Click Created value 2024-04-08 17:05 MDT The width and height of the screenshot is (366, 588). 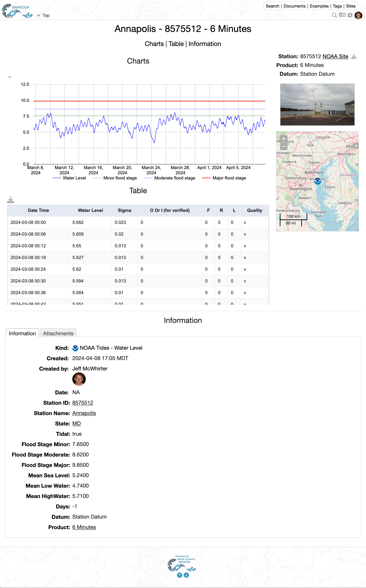tap(100, 358)
